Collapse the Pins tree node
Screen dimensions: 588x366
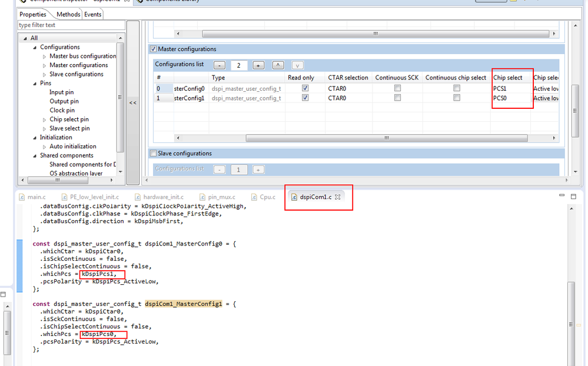click(x=35, y=84)
